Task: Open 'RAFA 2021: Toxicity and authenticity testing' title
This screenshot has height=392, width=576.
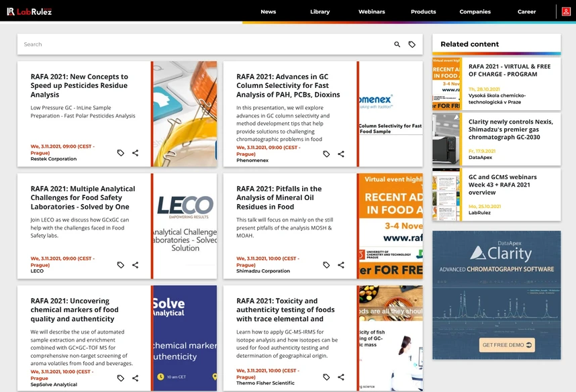Action: coord(285,309)
